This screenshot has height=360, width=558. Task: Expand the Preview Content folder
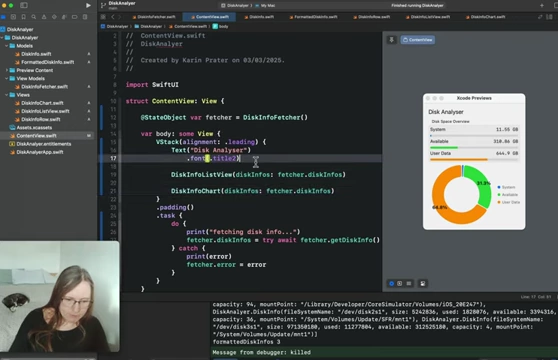tap(6, 70)
